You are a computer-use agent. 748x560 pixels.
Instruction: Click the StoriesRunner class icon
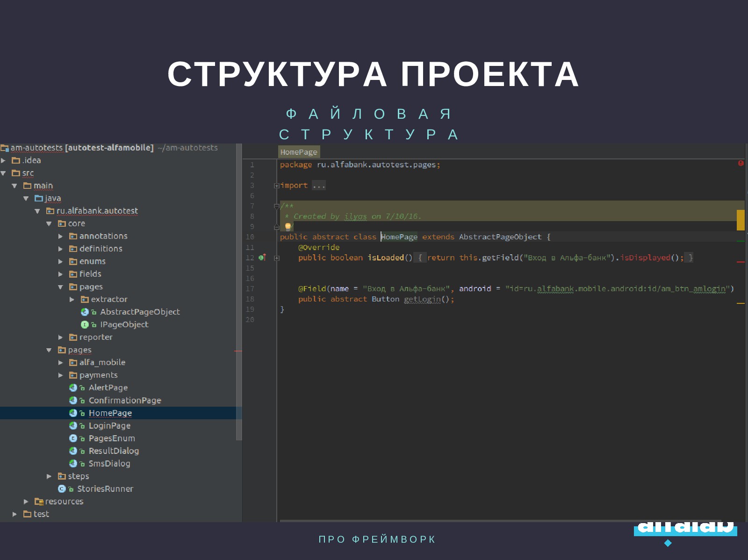[62, 488]
